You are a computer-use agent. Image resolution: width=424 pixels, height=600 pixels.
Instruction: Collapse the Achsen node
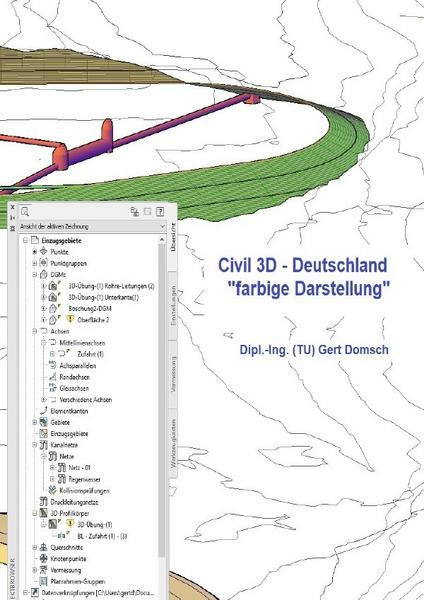(34, 331)
